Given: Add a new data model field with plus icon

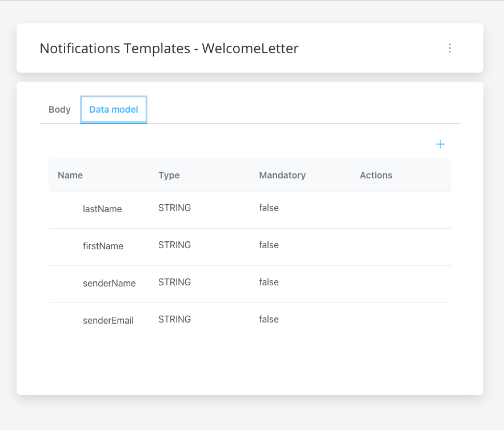Looking at the screenshot, I should point(441,144).
